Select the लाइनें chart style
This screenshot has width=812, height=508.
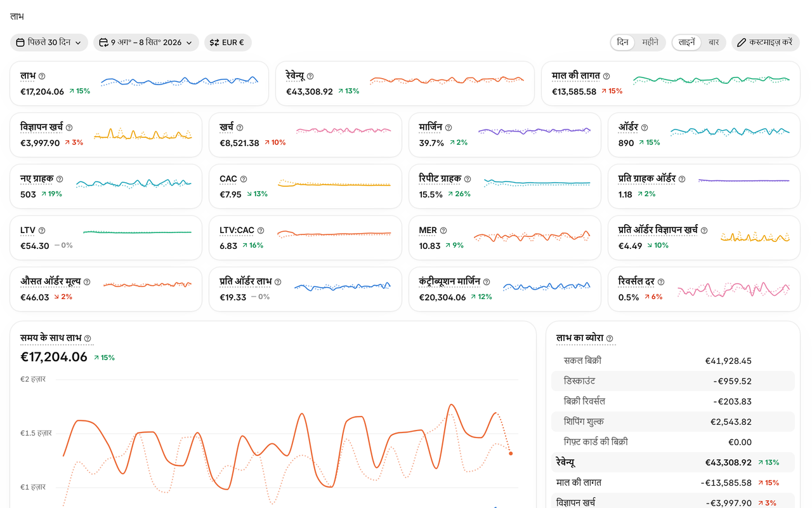click(687, 43)
